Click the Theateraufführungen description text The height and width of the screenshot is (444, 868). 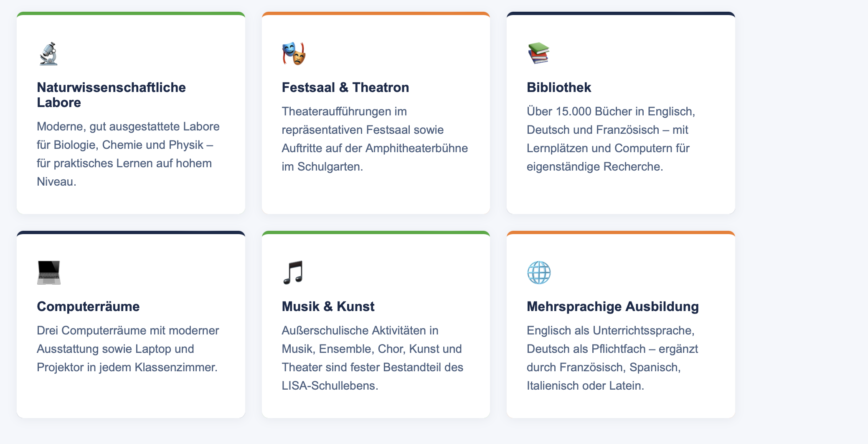pos(375,139)
